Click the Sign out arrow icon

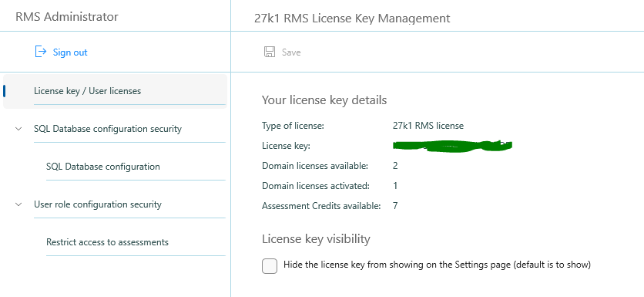click(x=40, y=52)
